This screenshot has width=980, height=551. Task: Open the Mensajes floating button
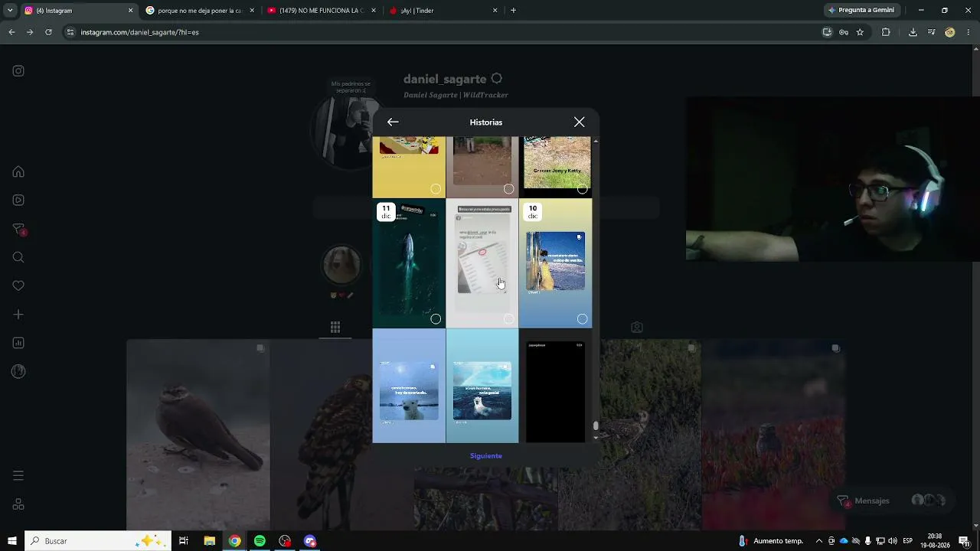click(892, 500)
